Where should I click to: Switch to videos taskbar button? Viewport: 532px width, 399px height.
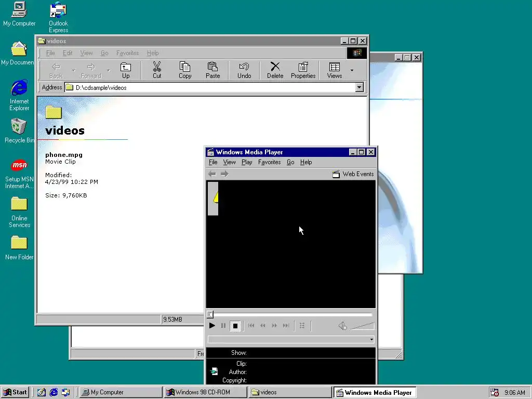(290, 392)
